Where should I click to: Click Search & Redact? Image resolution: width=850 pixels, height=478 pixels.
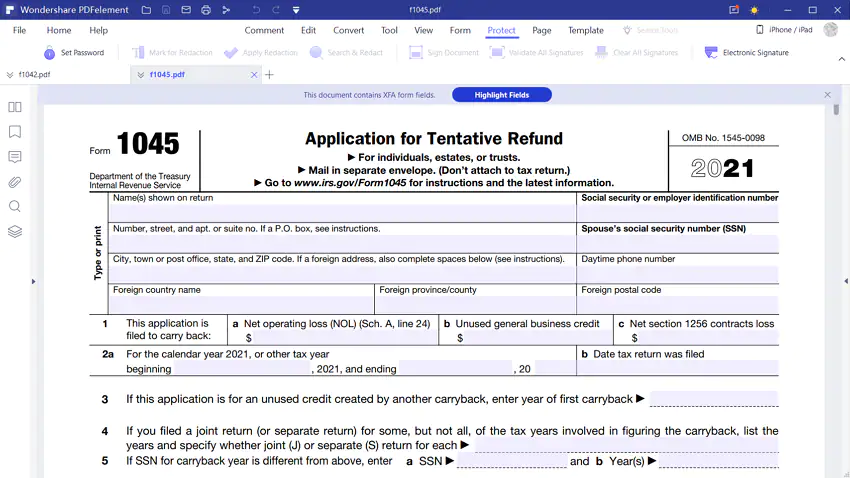346,53
